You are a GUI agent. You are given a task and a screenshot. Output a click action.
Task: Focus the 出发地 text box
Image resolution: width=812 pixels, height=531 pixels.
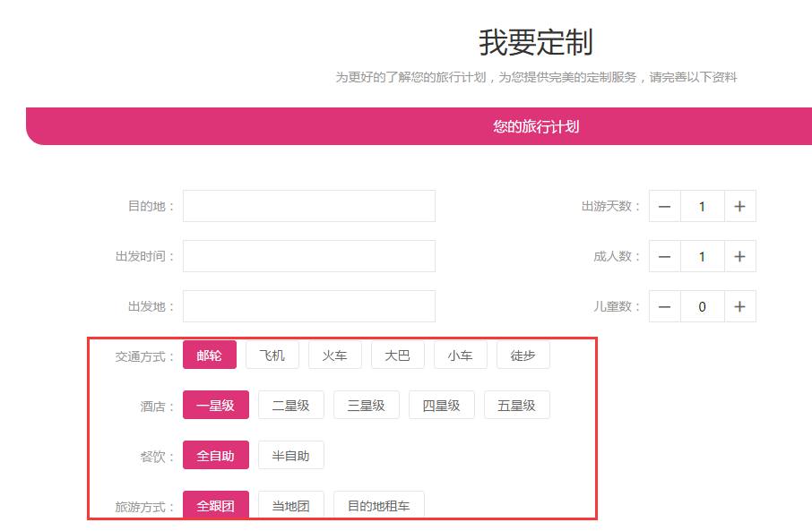308,306
